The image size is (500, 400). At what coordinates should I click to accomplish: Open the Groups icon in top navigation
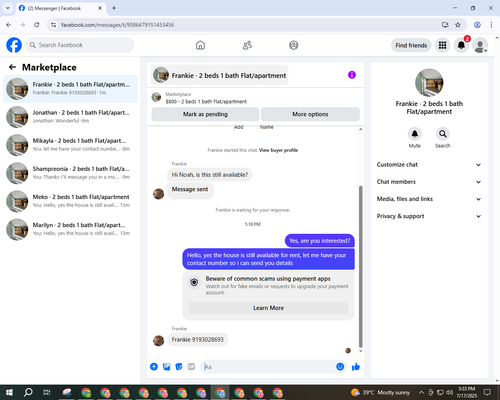(294, 45)
